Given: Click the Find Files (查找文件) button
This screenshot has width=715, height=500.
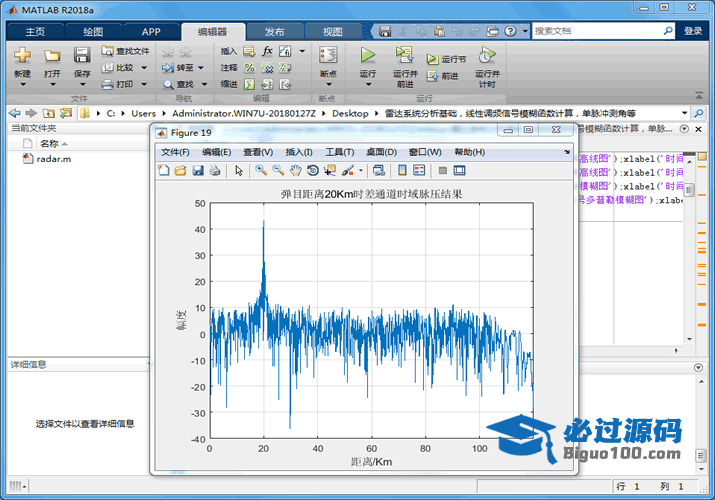Looking at the screenshot, I should pyautogui.click(x=125, y=51).
